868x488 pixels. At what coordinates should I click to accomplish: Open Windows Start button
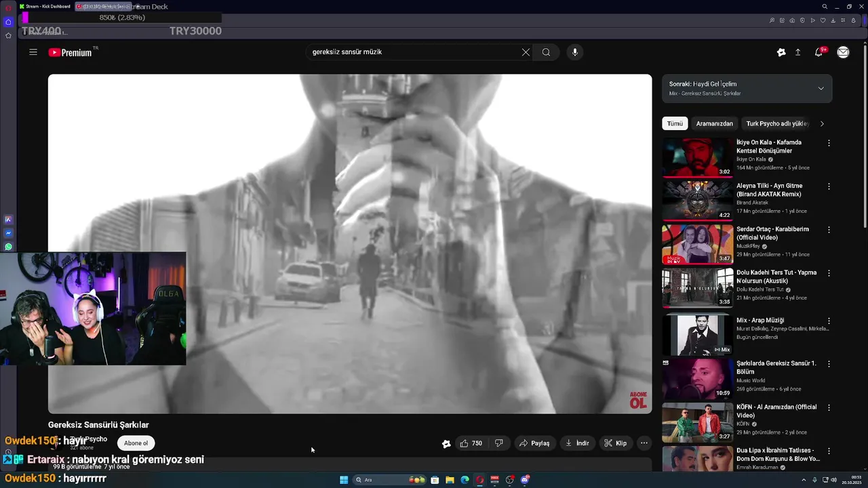(344, 480)
